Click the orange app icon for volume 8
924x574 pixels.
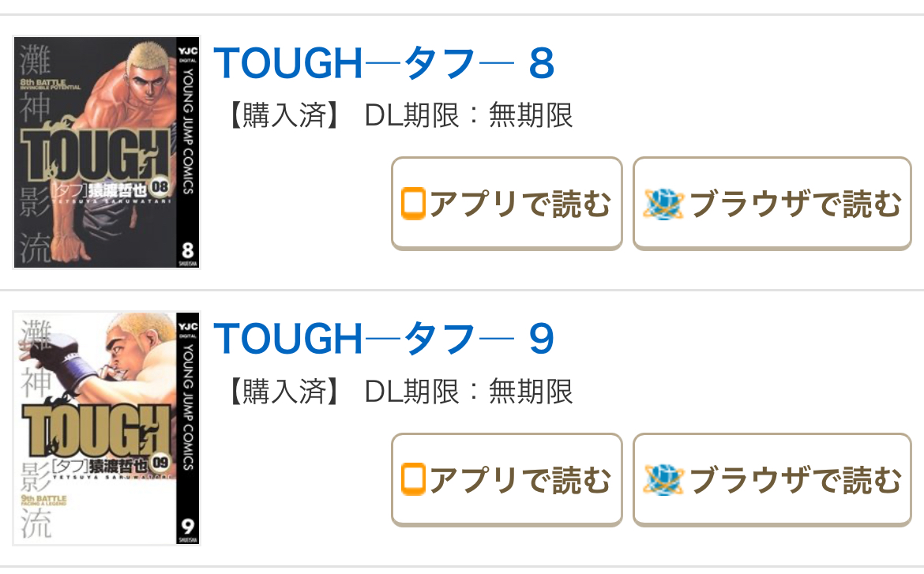[x=413, y=204]
